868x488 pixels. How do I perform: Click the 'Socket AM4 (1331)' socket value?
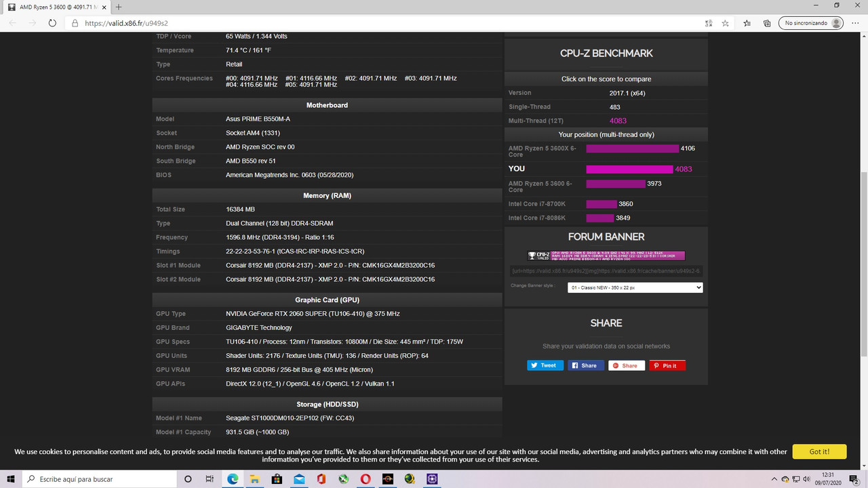tap(253, 133)
